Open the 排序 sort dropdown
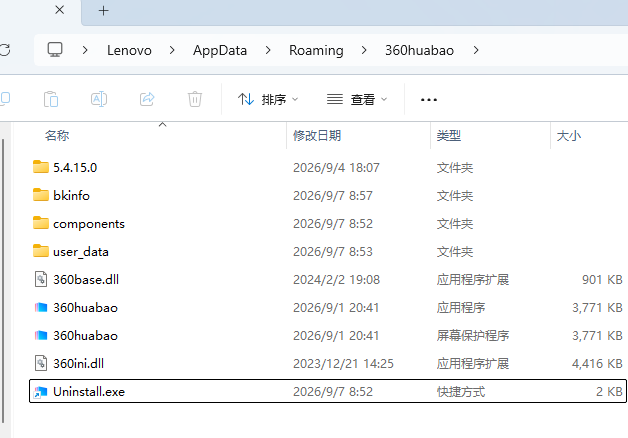 (x=268, y=99)
